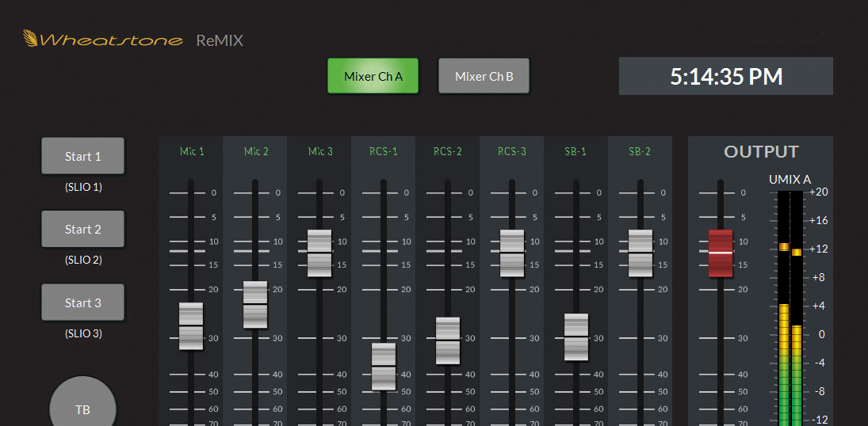
Task: Click the UMIX A meter label
Action: click(790, 179)
